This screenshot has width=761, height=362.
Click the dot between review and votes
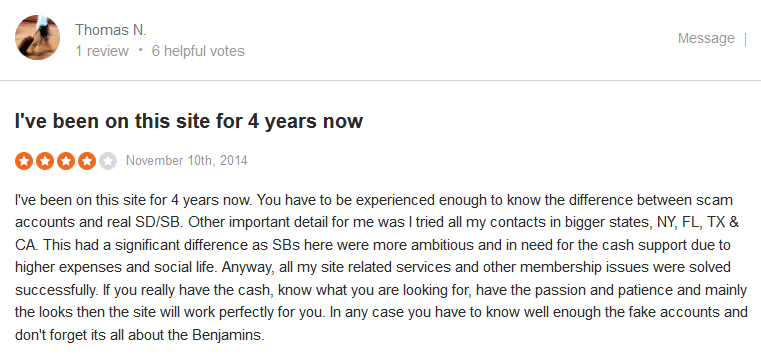point(140,49)
